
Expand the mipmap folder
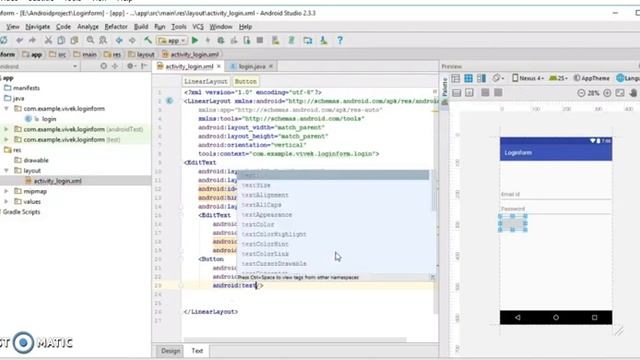[7, 191]
